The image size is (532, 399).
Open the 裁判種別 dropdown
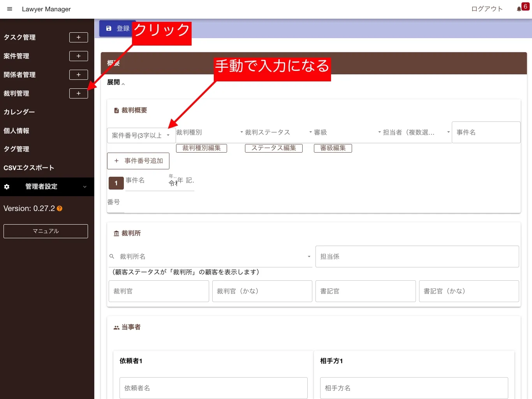coord(210,132)
